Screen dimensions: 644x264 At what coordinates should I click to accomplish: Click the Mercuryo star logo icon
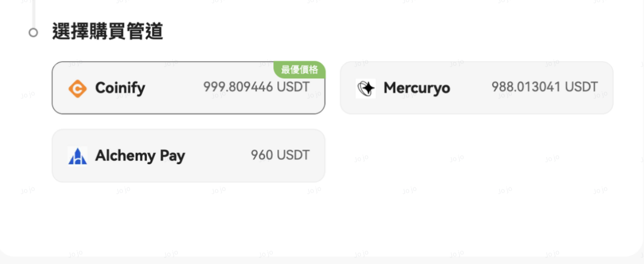tap(365, 89)
